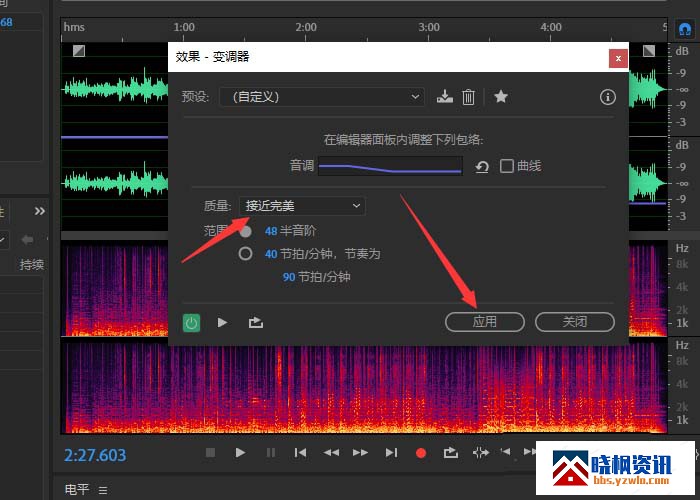Click the 48 semitone value
The width and height of the screenshot is (700, 500).
coord(271,231)
